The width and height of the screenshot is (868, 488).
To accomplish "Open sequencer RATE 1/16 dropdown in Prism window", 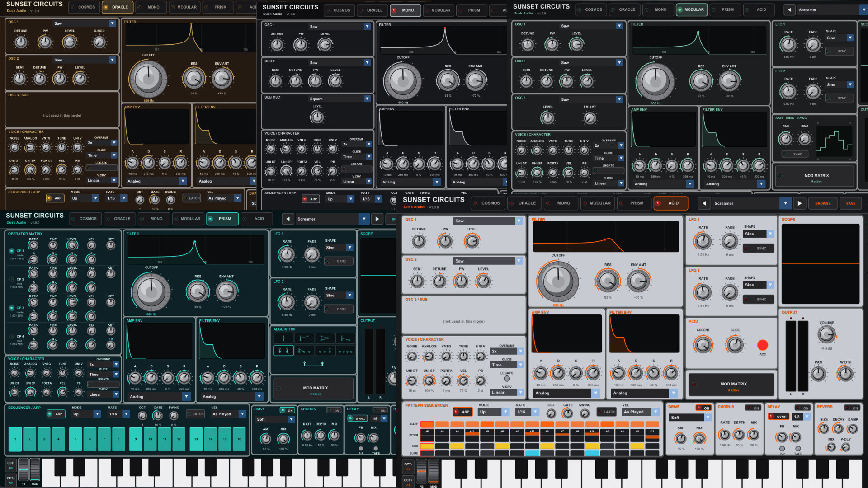I will pos(120,414).
